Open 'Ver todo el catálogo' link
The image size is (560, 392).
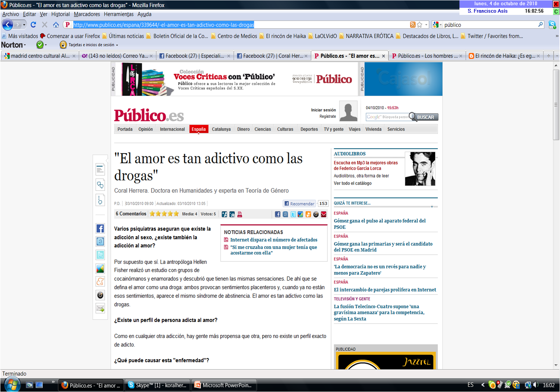click(x=353, y=183)
